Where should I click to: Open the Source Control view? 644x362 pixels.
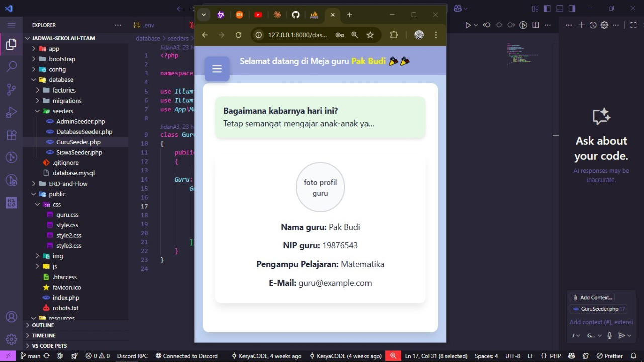click(x=11, y=89)
